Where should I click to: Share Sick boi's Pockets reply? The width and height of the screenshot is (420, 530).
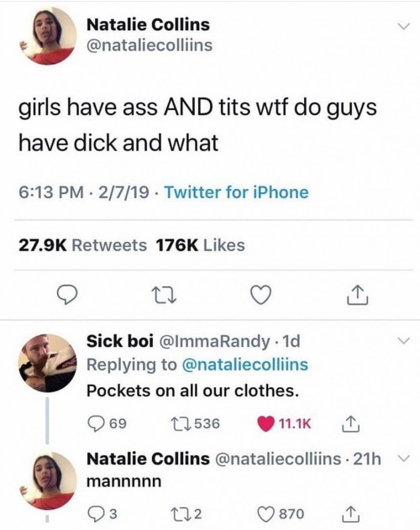coord(350,424)
